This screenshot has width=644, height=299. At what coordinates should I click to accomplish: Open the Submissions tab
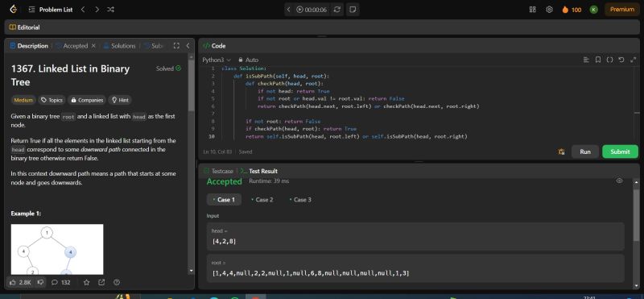coord(153,46)
